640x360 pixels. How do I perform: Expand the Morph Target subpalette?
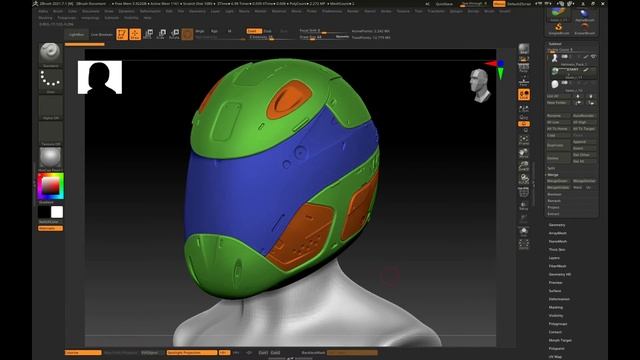coord(560,340)
